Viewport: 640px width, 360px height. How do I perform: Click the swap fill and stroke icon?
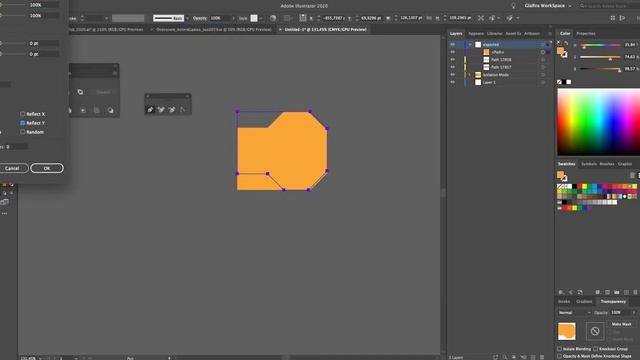(x=566, y=43)
